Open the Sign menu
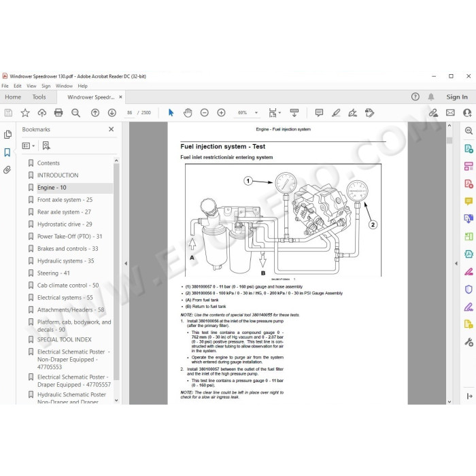476x476 pixels. pyautogui.click(x=46, y=86)
